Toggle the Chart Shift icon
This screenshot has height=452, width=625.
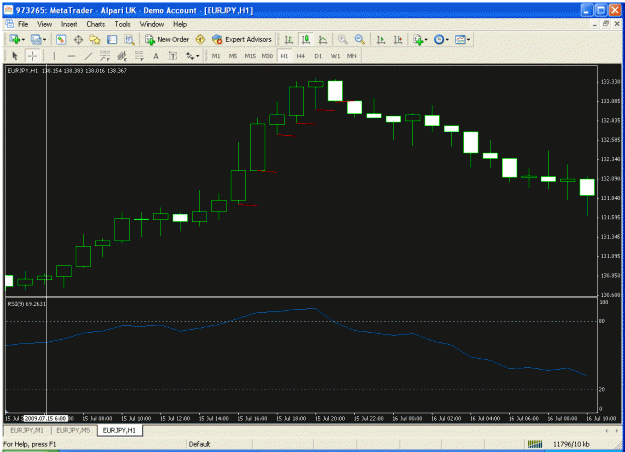(398, 39)
